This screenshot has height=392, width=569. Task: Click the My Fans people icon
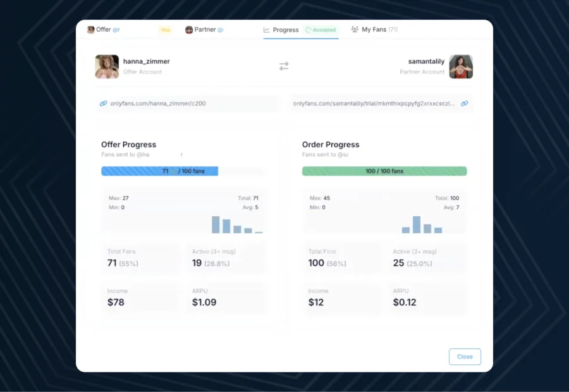[355, 30]
